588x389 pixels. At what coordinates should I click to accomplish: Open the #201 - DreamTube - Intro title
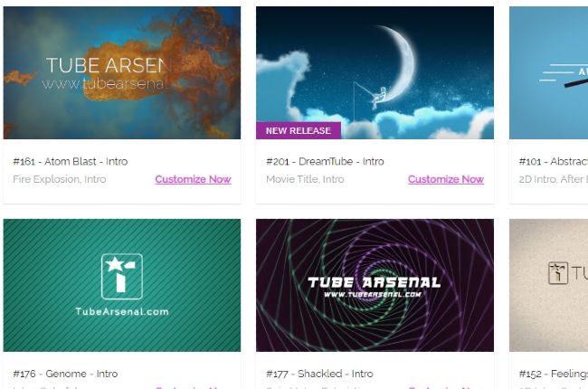point(325,162)
